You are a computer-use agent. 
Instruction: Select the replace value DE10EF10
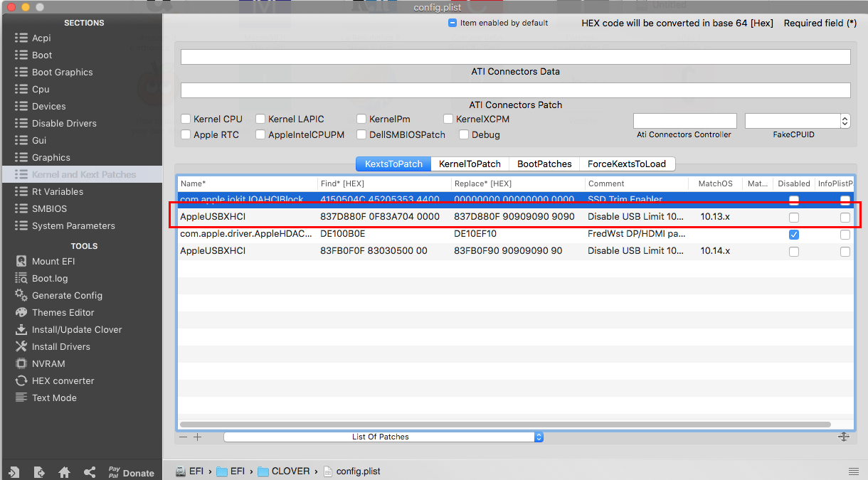click(475, 234)
